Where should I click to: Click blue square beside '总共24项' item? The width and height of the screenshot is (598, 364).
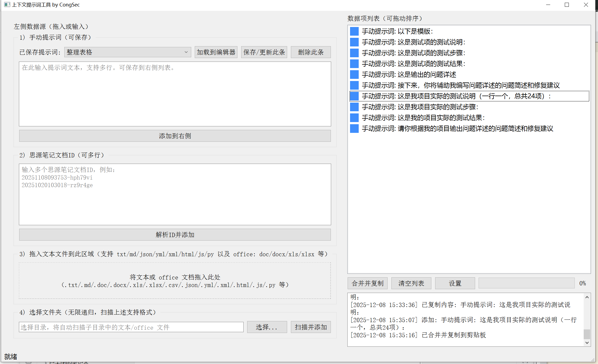point(354,96)
